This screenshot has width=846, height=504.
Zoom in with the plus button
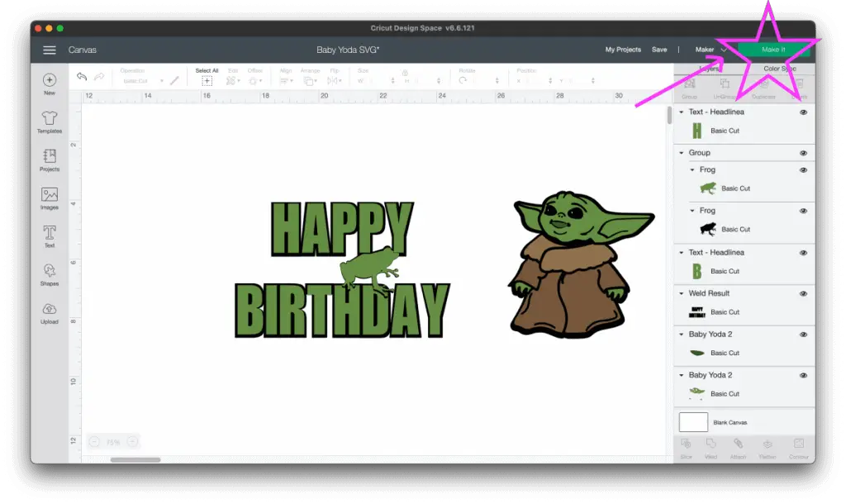(x=132, y=442)
